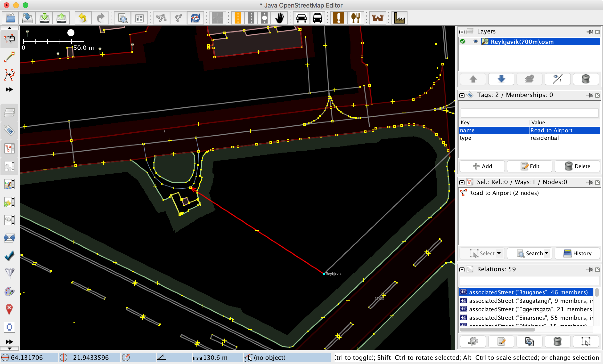Click the blue O icon in sidebar
Image resolution: width=603 pixels, height=364 pixels.
tap(9, 327)
